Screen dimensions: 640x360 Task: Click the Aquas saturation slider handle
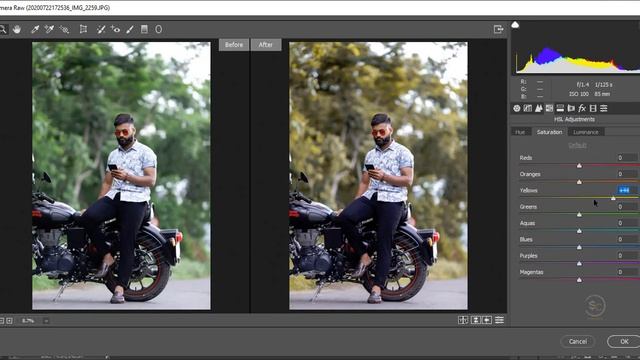(579, 231)
